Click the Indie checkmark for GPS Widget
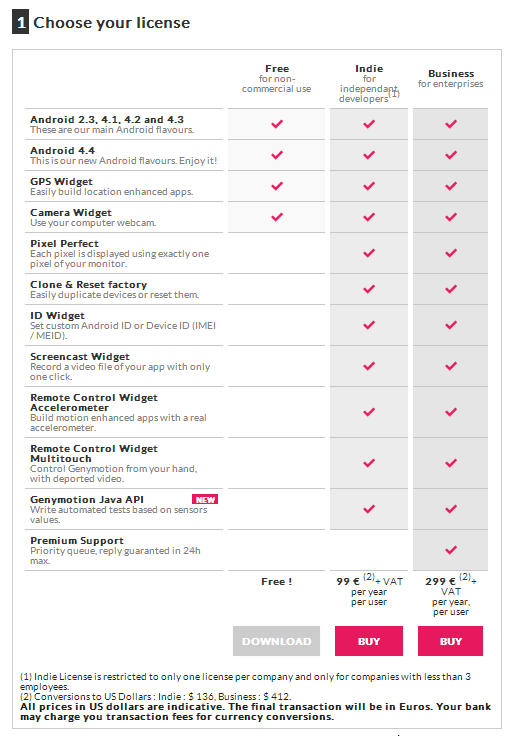This screenshot has height=736, width=505. click(369, 186)
